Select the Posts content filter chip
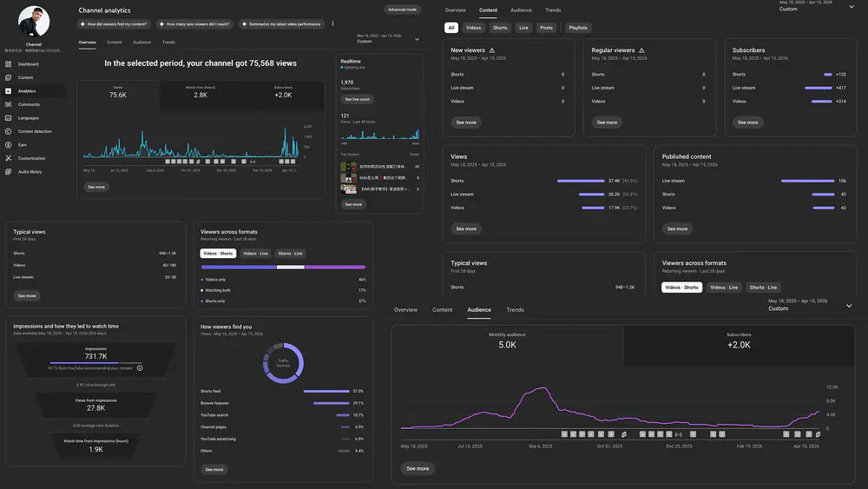This screenshot has width=868, height=489. point(546,28)
